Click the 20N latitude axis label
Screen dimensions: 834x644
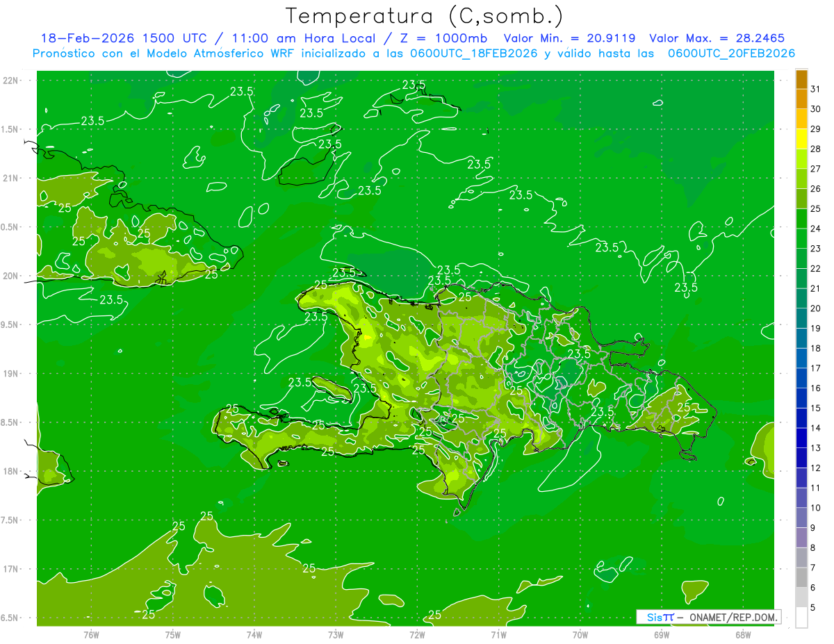tap(11, 276)
